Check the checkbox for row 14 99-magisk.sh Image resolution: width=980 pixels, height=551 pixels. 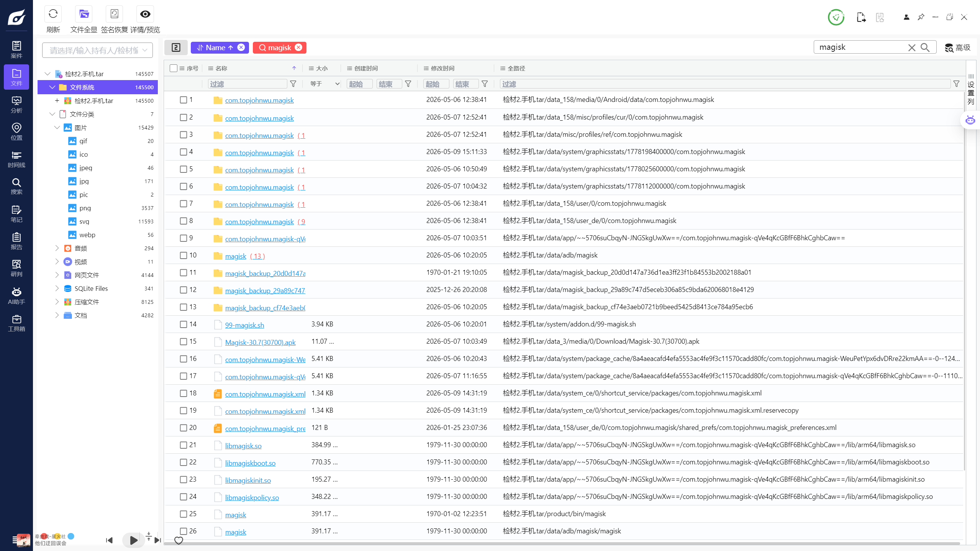click(184, 324)
